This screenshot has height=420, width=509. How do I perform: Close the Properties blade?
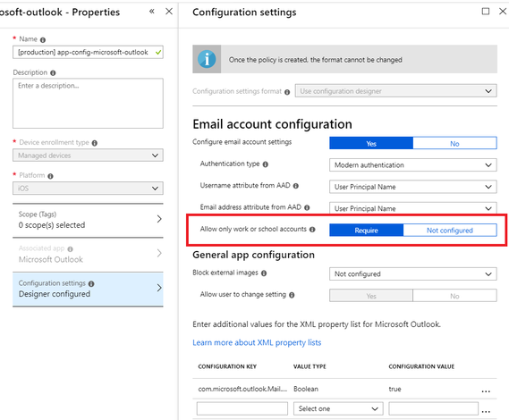[169, 12]
